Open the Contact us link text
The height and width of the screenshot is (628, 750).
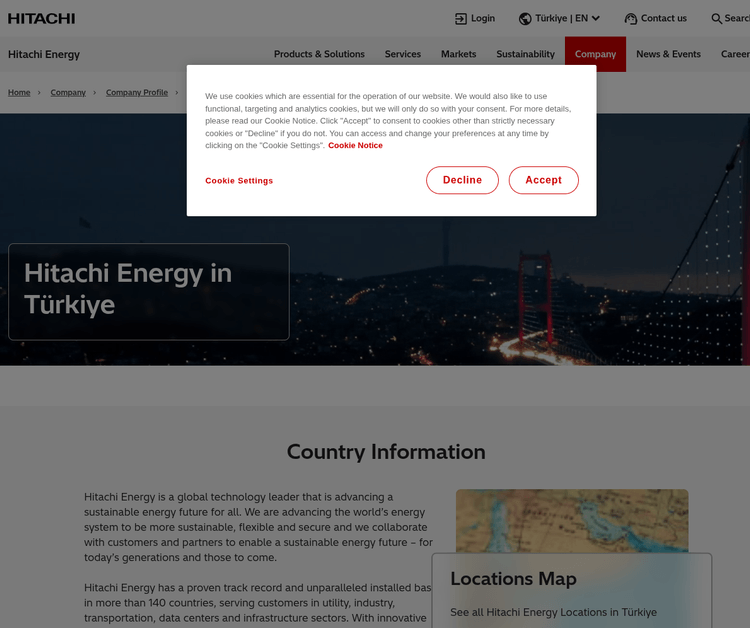pos(663,18)
